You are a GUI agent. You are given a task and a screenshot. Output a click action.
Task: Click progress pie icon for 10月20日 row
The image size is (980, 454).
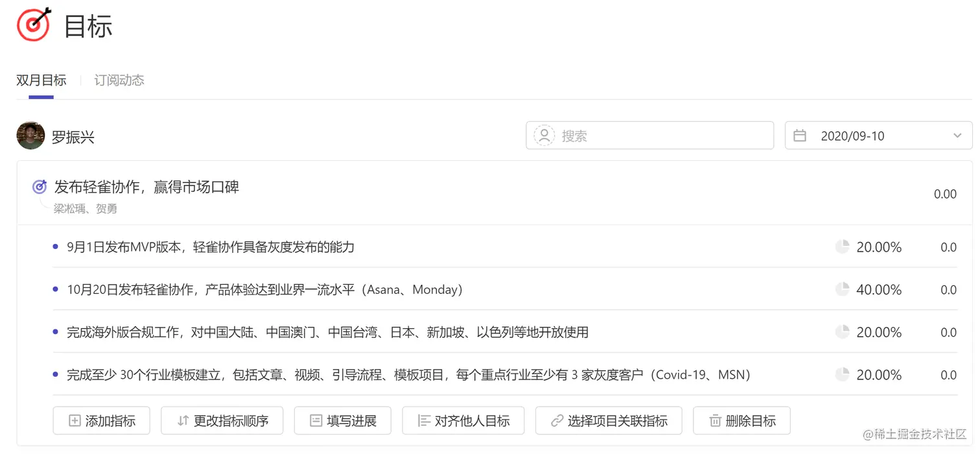842,290
